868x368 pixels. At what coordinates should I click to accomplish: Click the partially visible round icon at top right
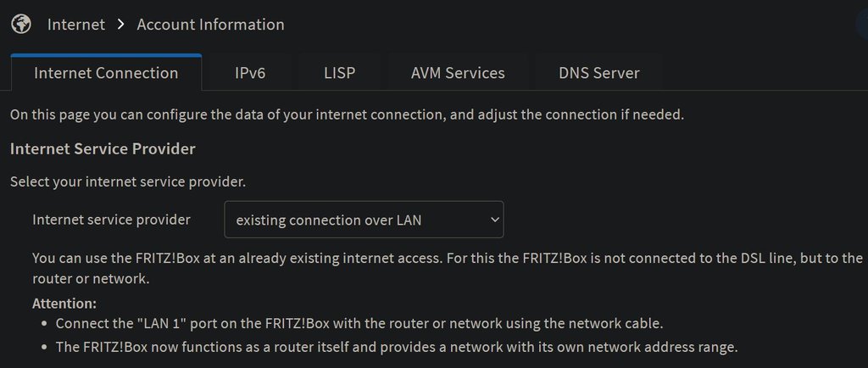click(x=863, y=25)
